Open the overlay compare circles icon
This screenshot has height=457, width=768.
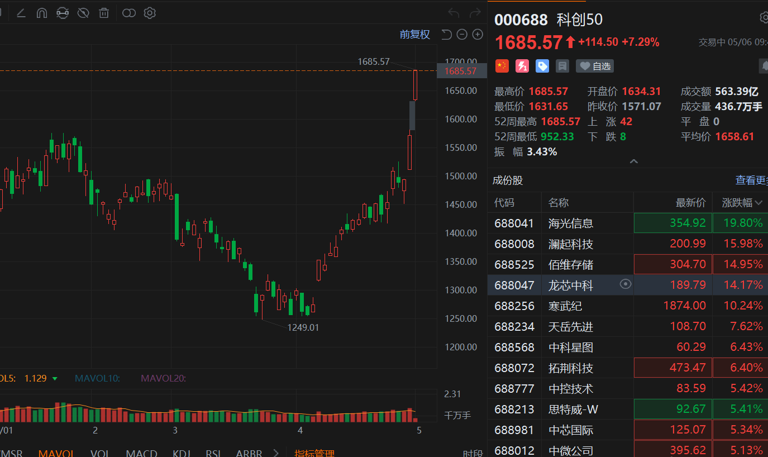tap(129, 13)
